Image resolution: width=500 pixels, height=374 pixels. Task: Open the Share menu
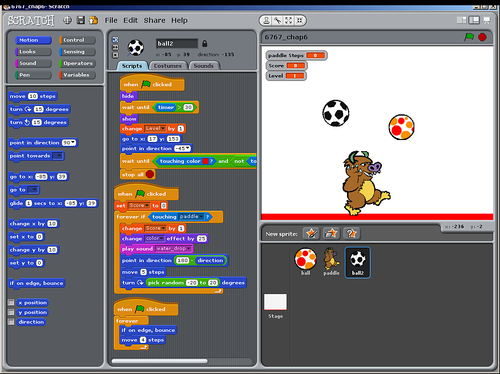pyautogui.click(x=154, y=20)
